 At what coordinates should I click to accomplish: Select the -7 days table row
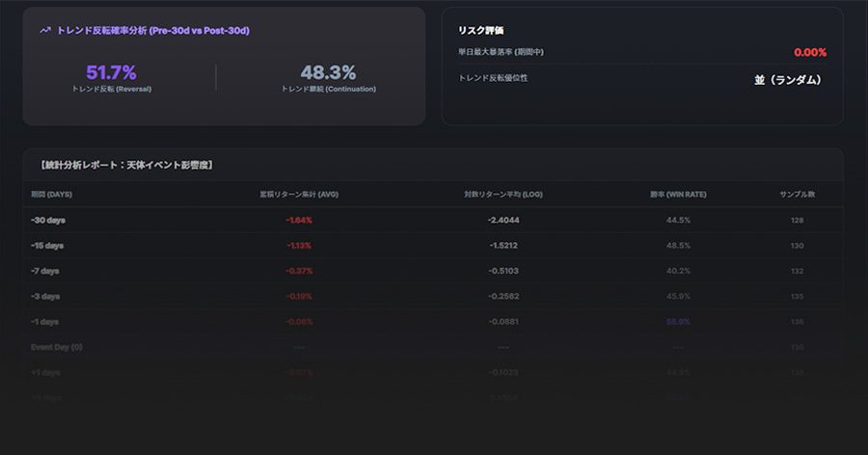[x=46, y=271]
